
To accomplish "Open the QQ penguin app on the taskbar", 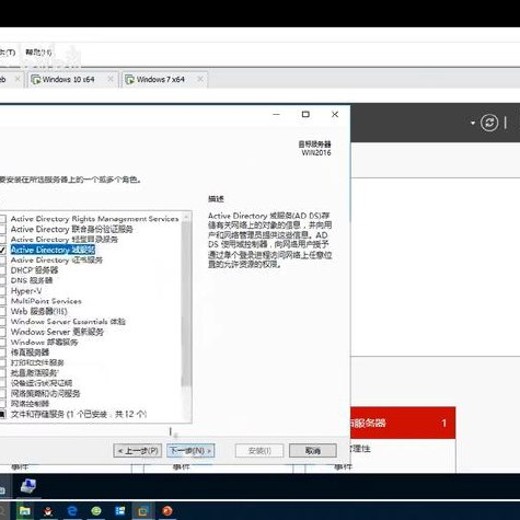I will (x=48, y=511).
